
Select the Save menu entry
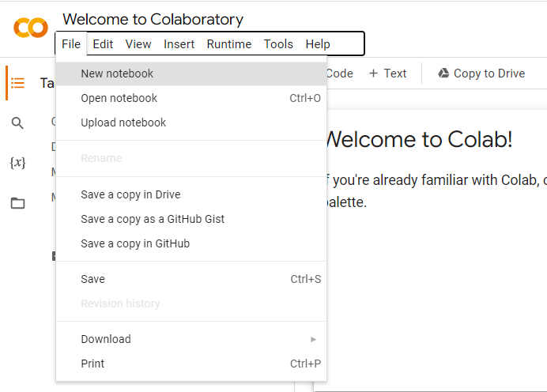pyautogui.click(x=191, y=279)
